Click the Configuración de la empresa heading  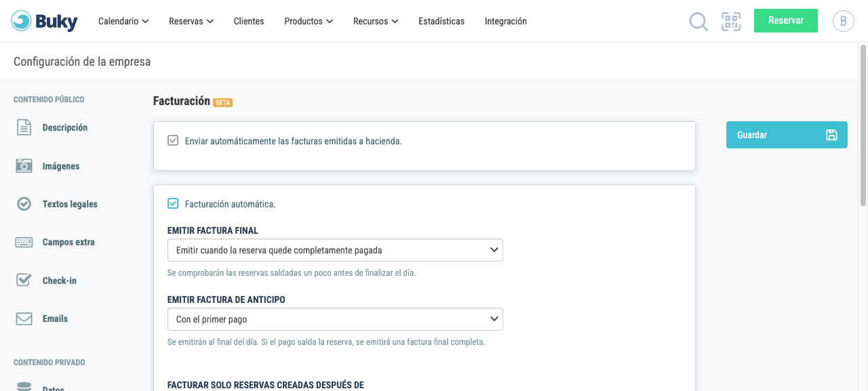[x=82, y=62]
